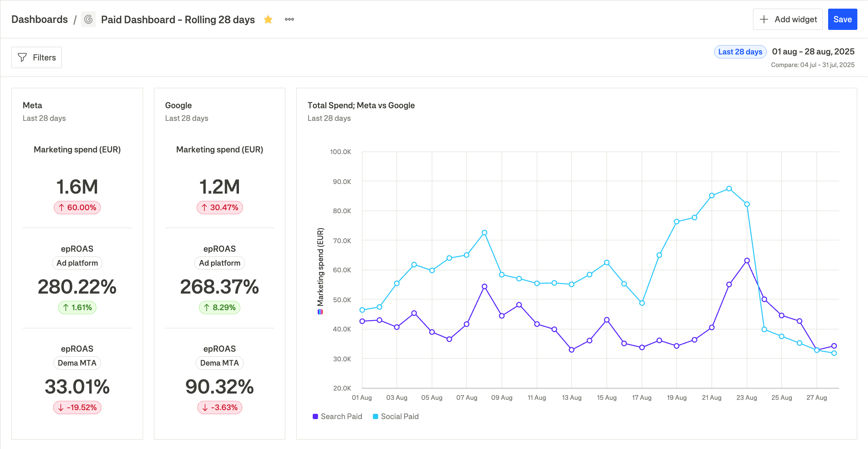The width and height of the screenshot is (868, 449).
Task: Open the three-dot more options menu
Action: 289,20
